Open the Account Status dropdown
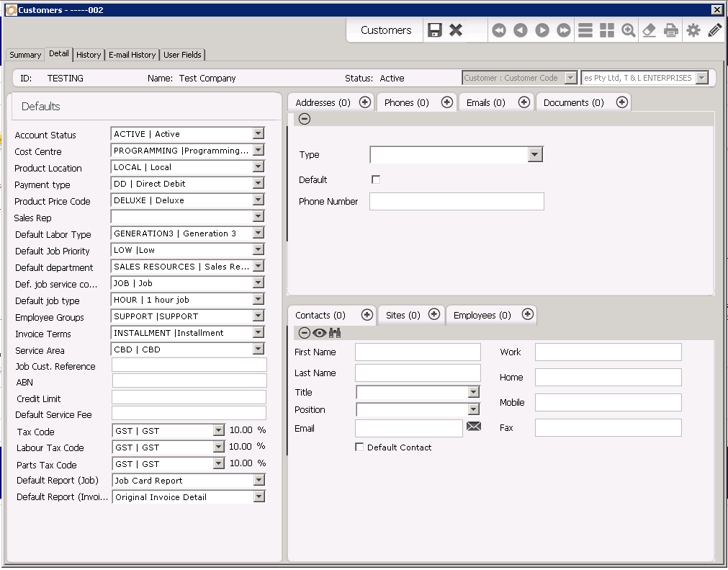 point(258,133)
